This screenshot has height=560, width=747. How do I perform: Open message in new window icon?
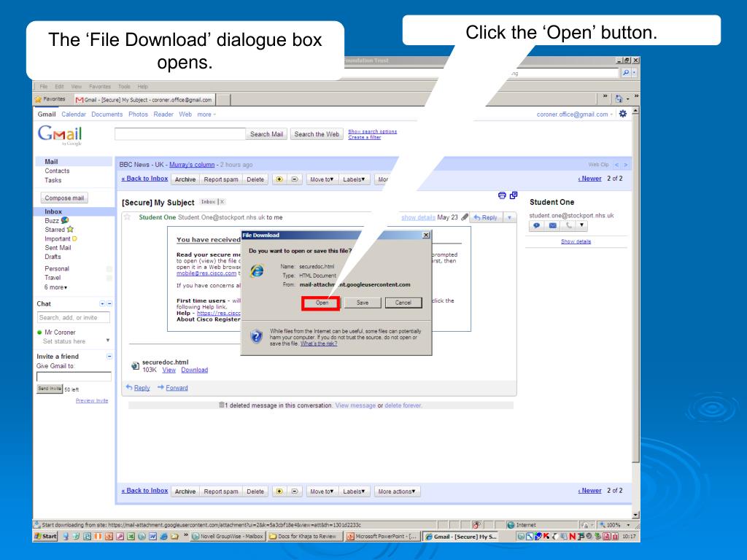[514, 195]
